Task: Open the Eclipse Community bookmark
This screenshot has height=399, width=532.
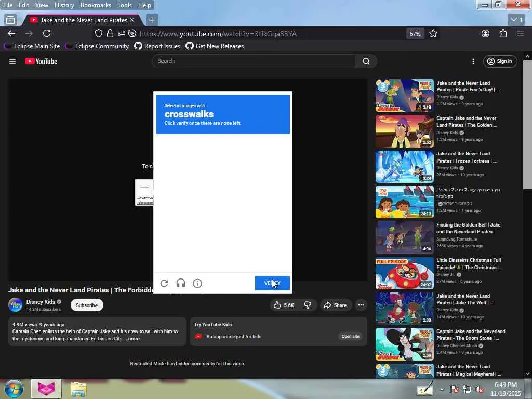Action: pyautogui.click(x=97, y=46)
